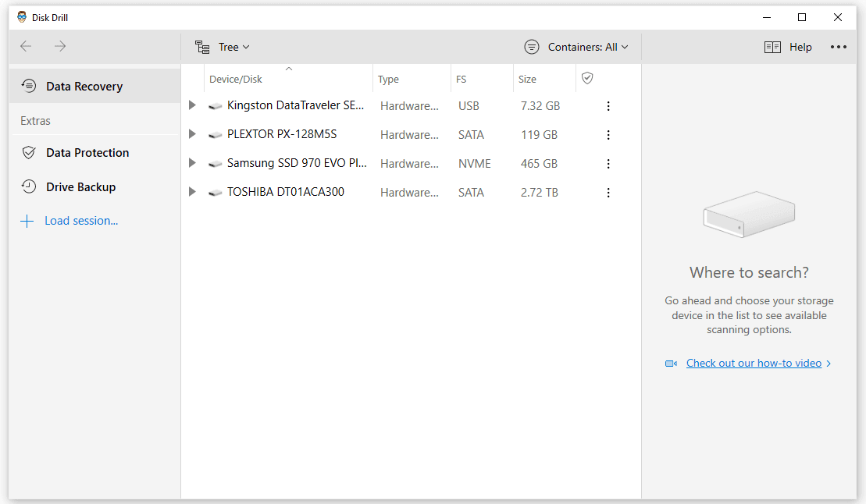The width and height of the screenshot is (866, 504).
Task: Open the how-to video link
Action: coord(754,364)
